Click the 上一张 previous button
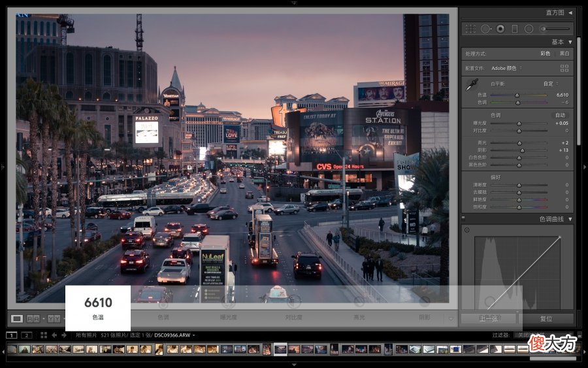 [x=489, y=318]
